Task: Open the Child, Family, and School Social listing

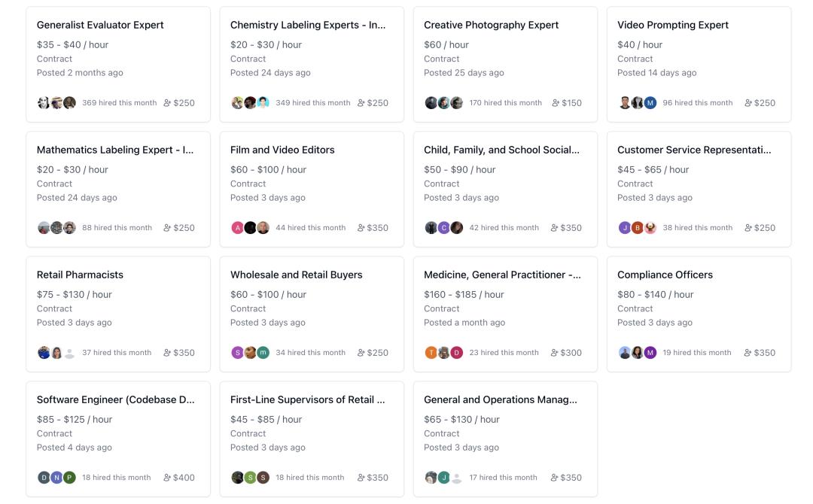Action: point(501,150)
